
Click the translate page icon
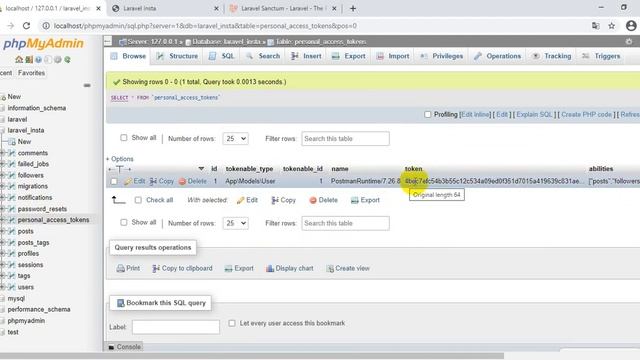pos(596,26)
